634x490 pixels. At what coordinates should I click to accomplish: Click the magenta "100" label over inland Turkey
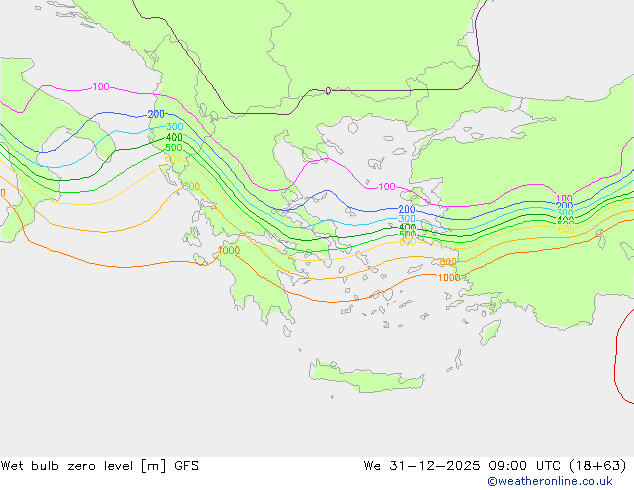564,199
